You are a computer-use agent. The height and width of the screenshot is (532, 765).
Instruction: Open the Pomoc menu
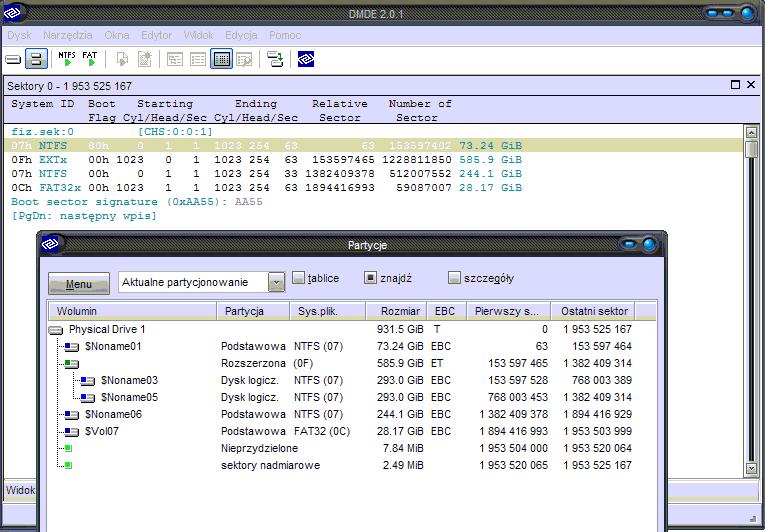[285, 35]
